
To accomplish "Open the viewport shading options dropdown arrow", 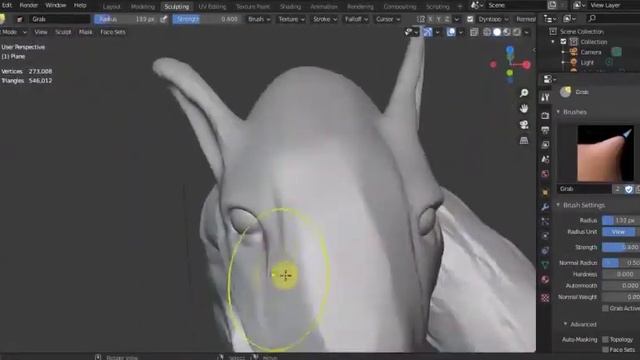I will (527, 32).
